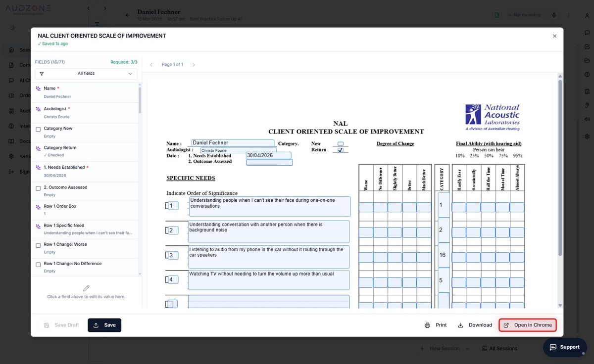This screenshot has height=364, width=594.
Task: Click the Not recording status
Action: (525, 15)
